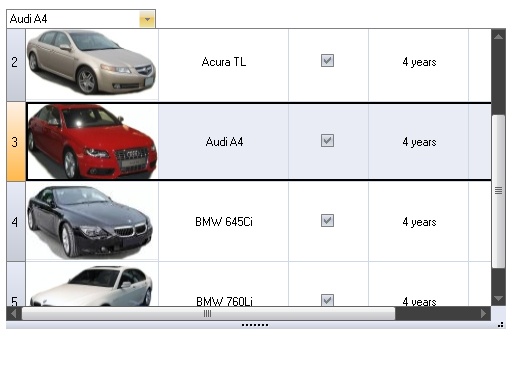Toggle the BMW 645Ci checkbox
527x378 pixels.
(327, 221)
